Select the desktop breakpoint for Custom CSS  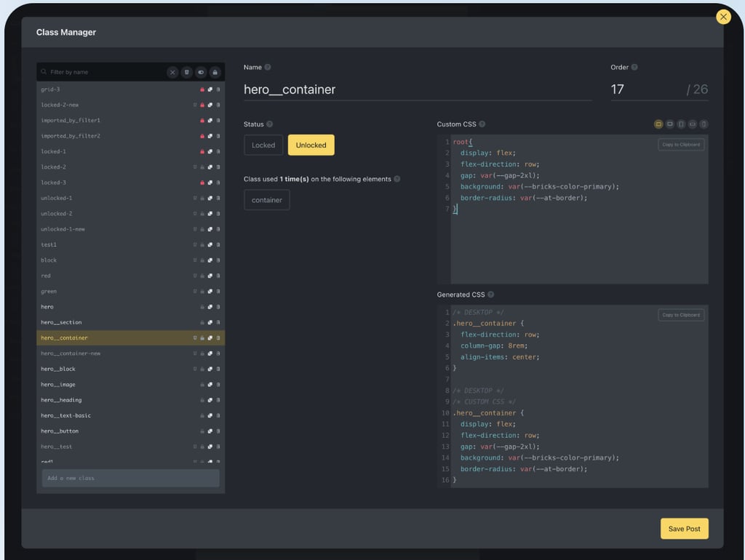tap(658, 124)
